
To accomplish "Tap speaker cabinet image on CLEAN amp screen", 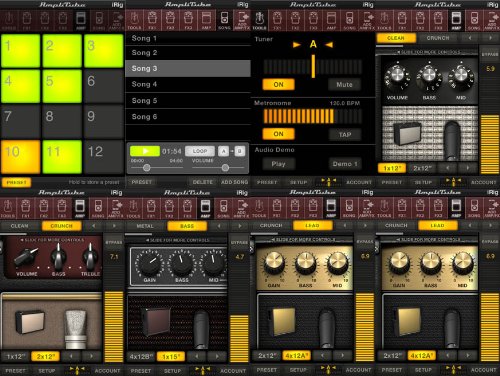I will tap(408, 133).
